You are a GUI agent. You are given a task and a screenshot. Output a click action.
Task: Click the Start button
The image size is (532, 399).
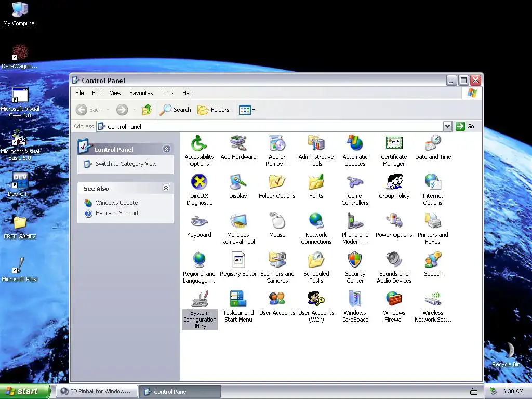(x=25, y=392)
